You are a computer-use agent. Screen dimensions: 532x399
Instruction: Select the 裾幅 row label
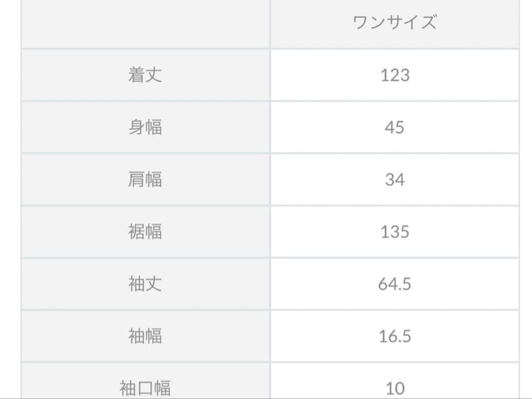[145, 232]
